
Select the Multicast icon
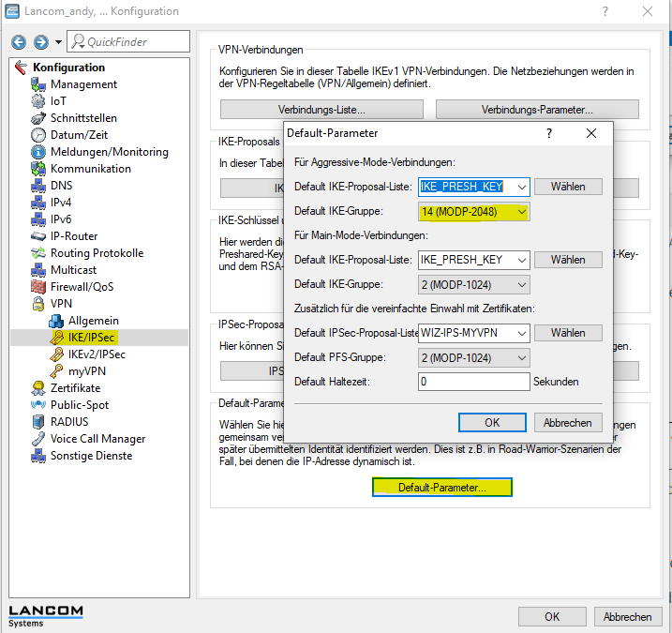coord(38,270)
